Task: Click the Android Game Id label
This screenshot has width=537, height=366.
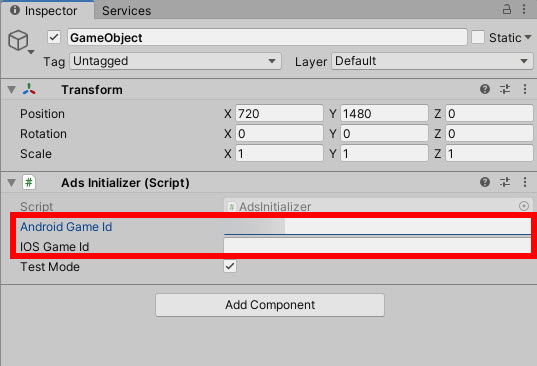Action: [x=66, y=227]
